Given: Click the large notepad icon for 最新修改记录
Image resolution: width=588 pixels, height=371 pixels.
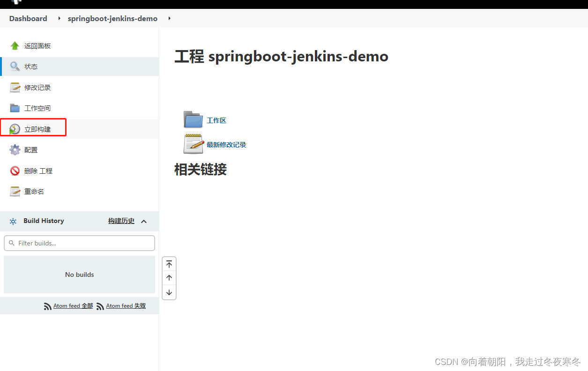Looking at the screenshot, I should coord(193,144).
